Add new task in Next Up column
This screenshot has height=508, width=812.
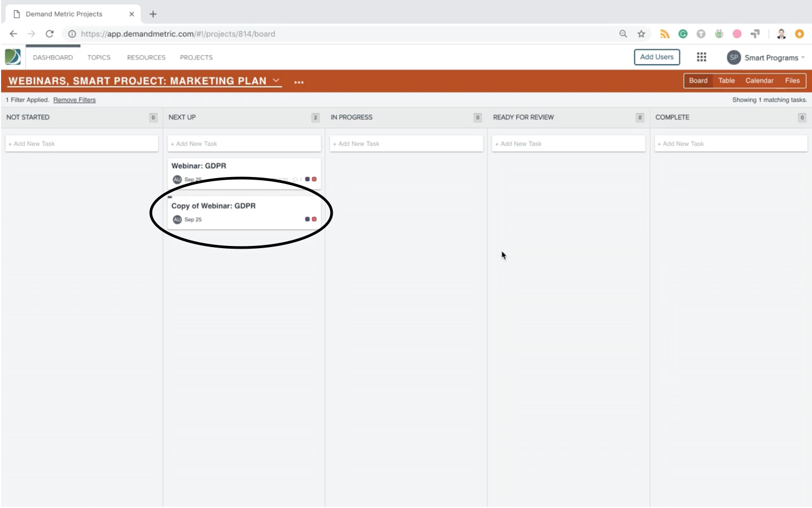244,144
